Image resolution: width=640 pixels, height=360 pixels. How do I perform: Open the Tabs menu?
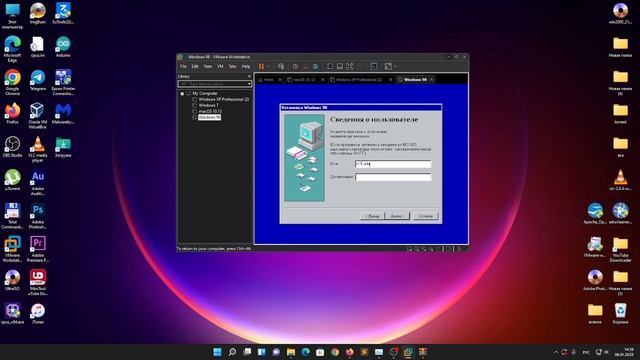232,67
